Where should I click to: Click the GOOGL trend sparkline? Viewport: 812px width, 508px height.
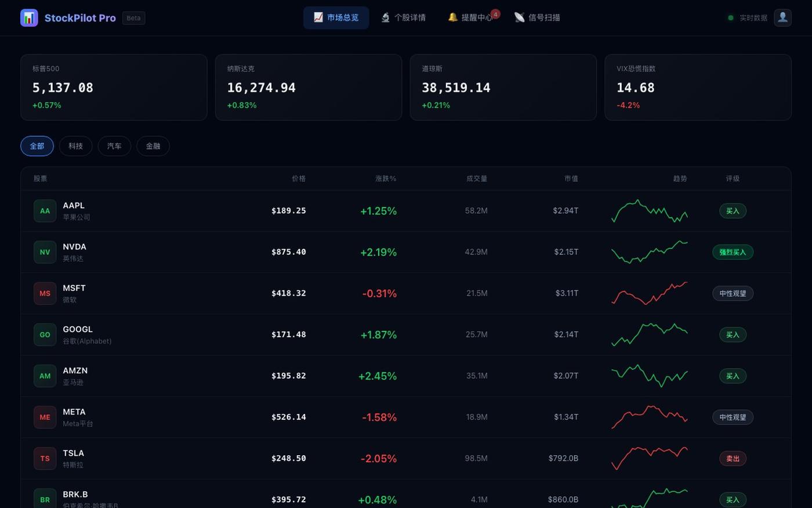coord(650,334)
